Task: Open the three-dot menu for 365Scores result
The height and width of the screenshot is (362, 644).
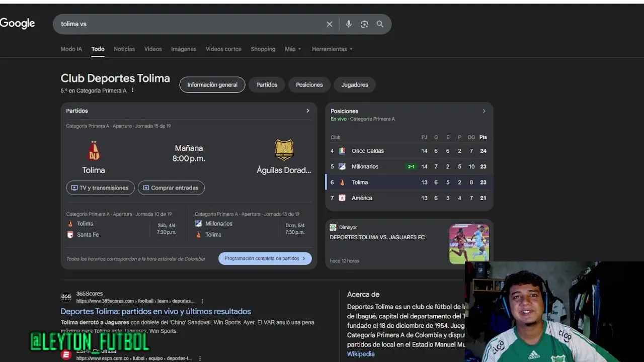Action: (x=202, y=301)
